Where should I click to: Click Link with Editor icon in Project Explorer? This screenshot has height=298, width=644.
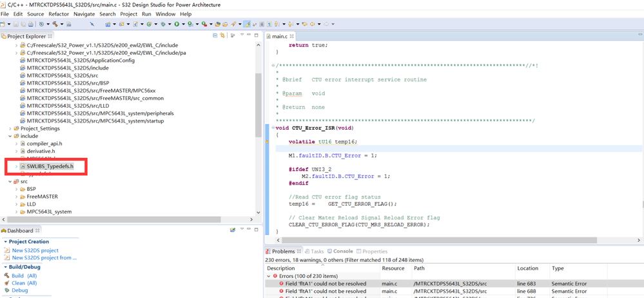223,36
